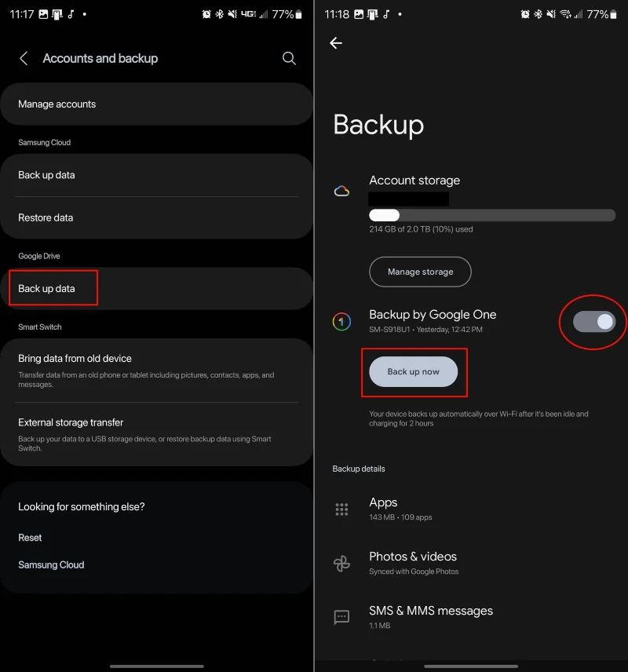Tap the Photos & videos pinwheel icon
Screen dimensions: 628x672
(341, 564)
